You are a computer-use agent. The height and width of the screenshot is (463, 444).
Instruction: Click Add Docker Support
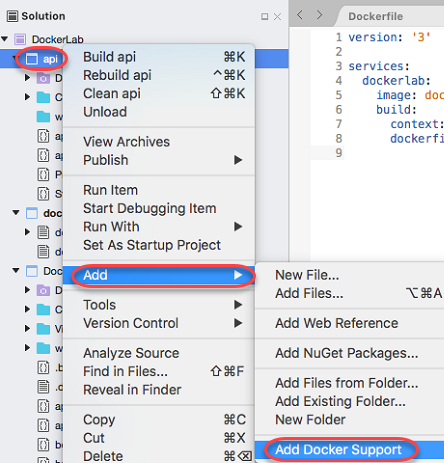pos(350,450)
